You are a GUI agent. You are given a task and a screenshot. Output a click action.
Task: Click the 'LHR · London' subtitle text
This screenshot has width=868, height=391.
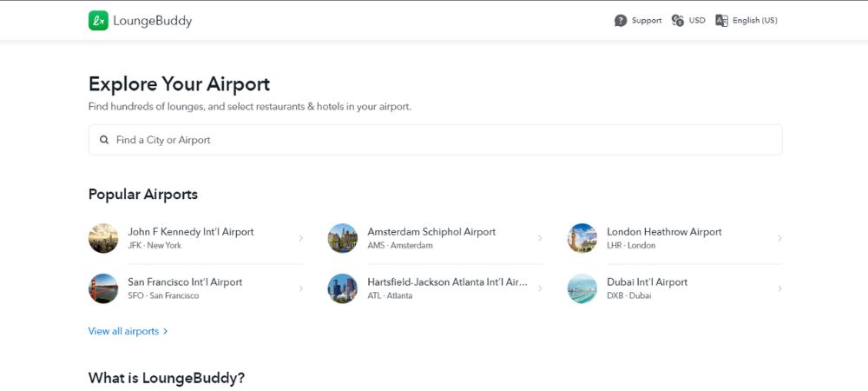(630, 245)
